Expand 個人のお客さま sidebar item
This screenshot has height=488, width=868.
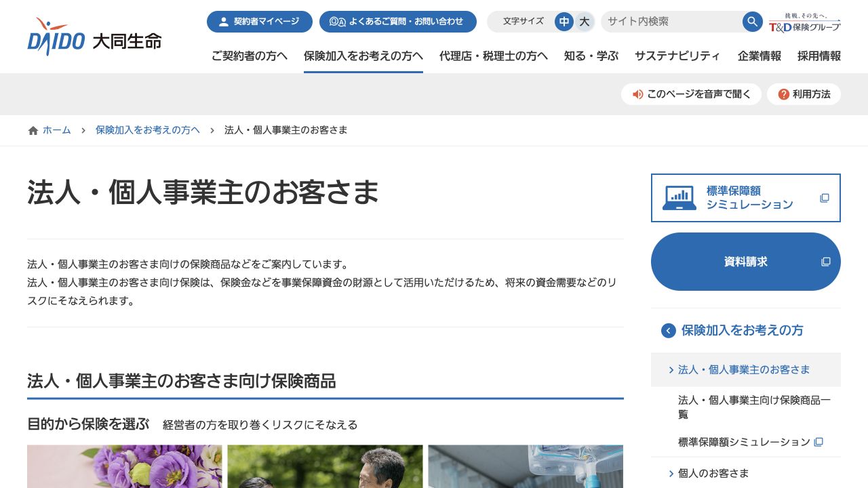tap(746, 473)
